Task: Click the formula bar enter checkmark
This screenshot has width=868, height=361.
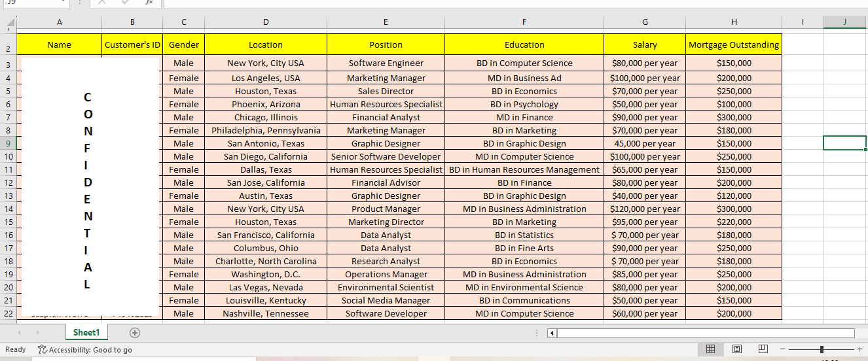Action: 125,3
